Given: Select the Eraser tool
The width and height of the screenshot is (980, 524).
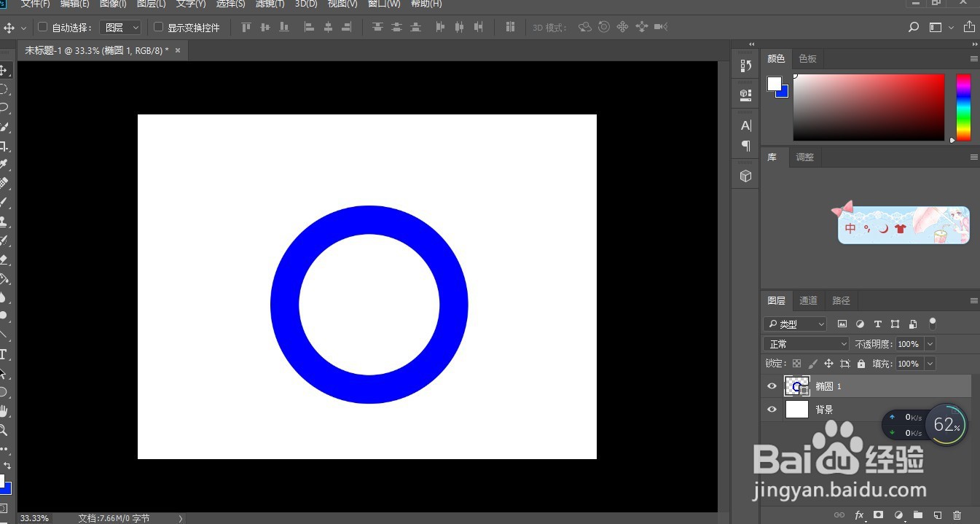Looking at the screenshot, I should point(4,259).
